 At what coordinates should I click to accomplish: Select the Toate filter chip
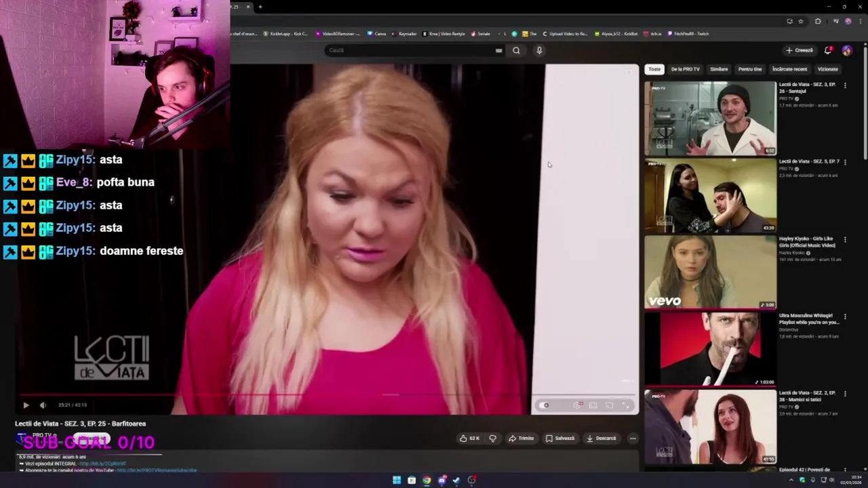coord(654,69)
